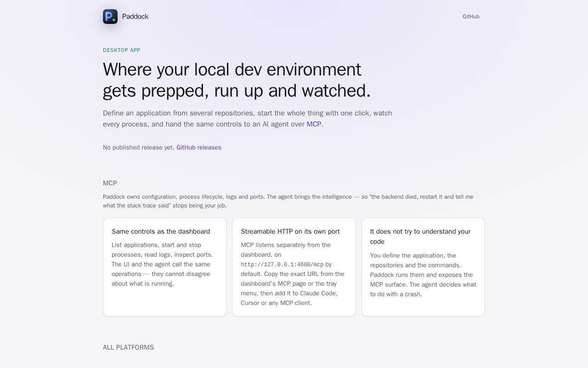Viewport: 588px width, 368px height.
Task: Open the GitHub link in header
Action: (471, 17)
